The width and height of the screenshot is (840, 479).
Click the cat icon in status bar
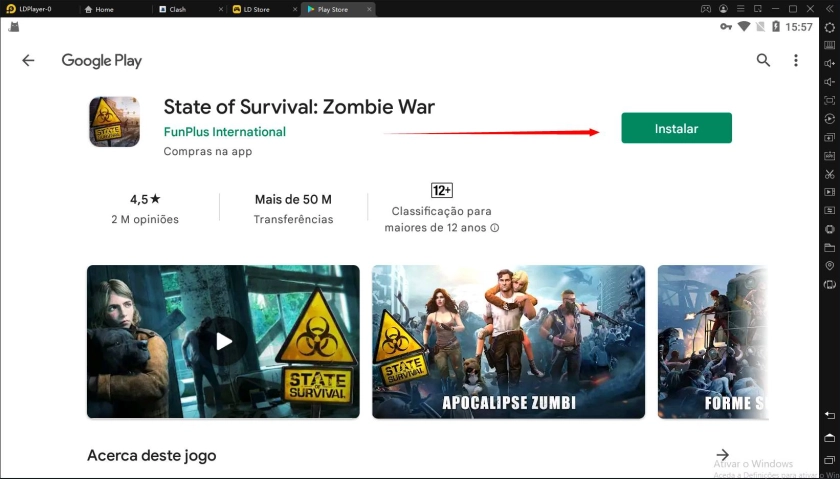pos(14,26)
